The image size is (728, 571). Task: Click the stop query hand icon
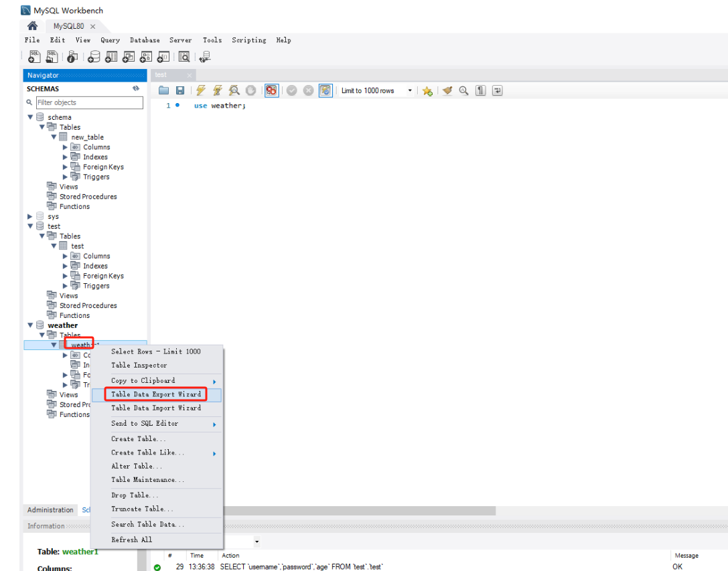(250, 90)
